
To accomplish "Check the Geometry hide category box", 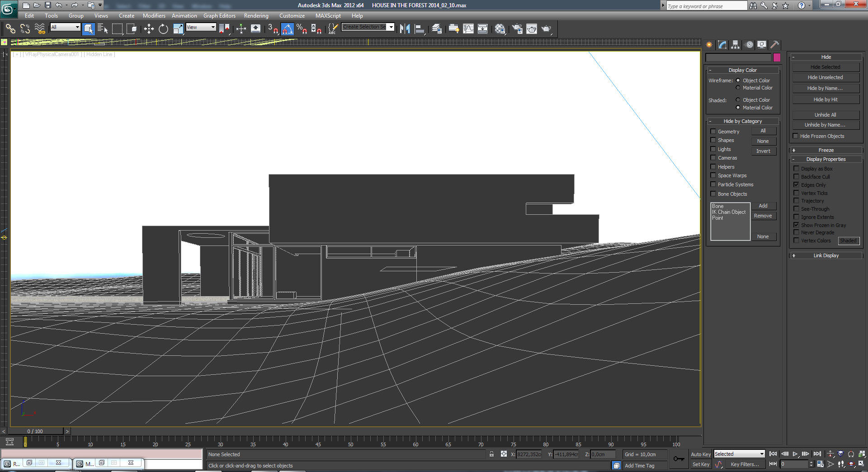I will tap(713, 132).
